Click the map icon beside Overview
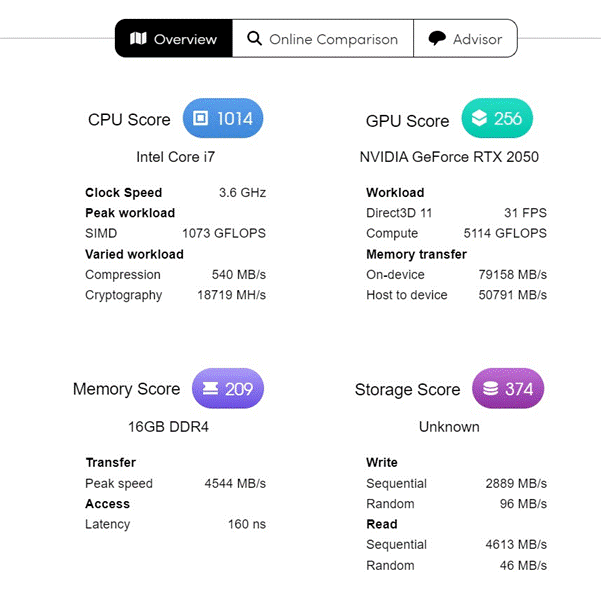This screenshot has height=600, width=601. [x=138, y=38]
